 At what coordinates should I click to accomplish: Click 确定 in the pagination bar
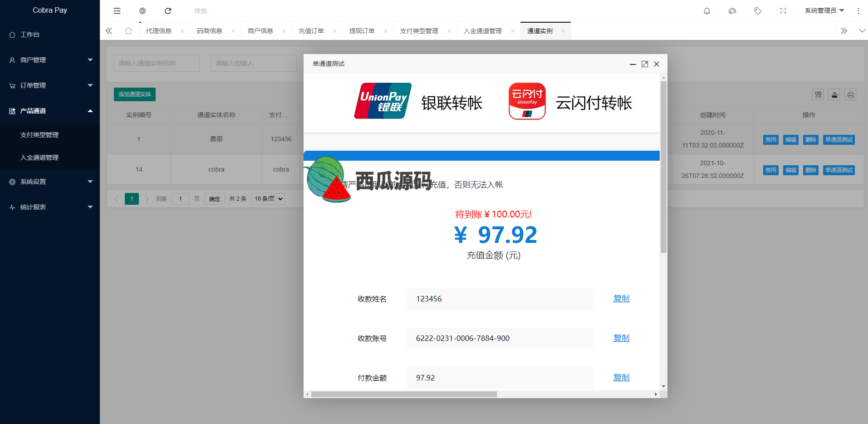(215, 199)
